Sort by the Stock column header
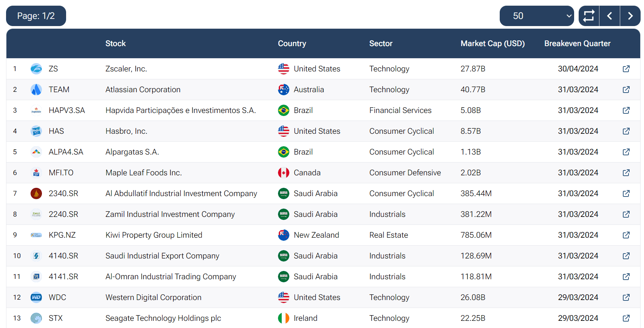Screen dimensions: 644x328 [116, 43]
